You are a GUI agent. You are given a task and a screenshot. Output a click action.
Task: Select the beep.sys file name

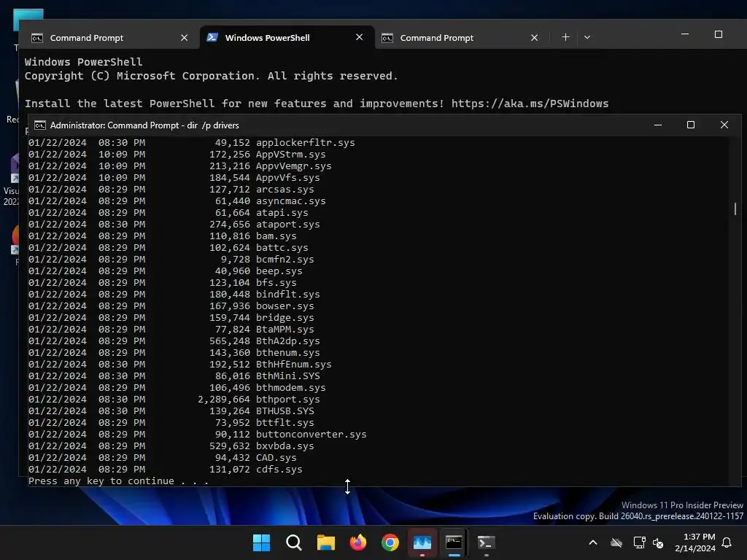(x=279, y=271)
